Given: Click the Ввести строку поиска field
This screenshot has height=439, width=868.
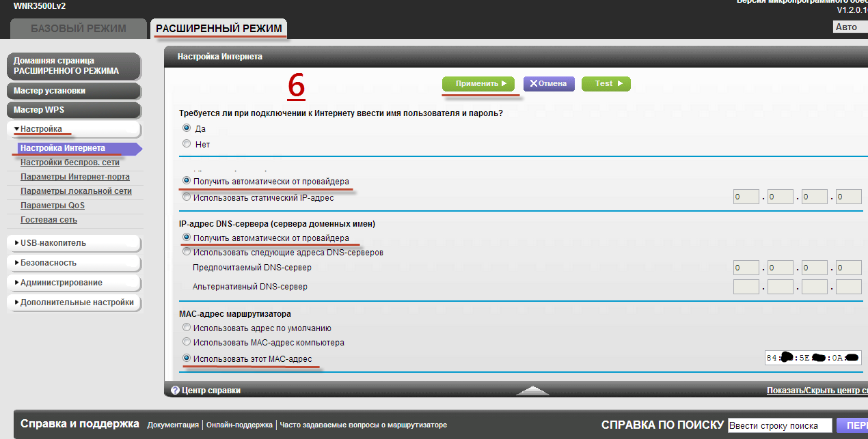Looking at the screenshot, I should tap(780, 425).
